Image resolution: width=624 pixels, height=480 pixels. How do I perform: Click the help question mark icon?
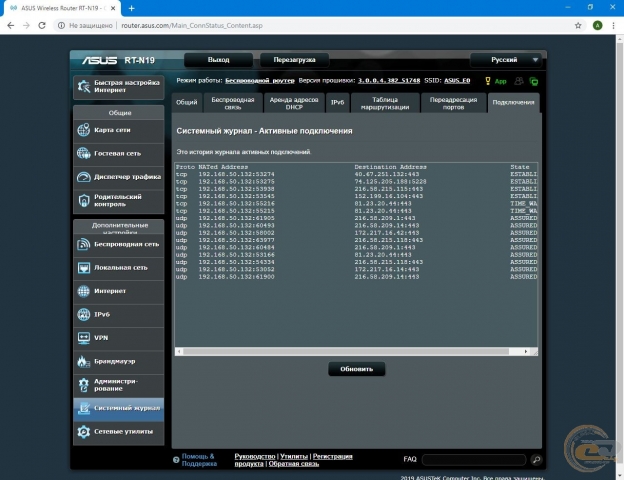tap(176, 460)
